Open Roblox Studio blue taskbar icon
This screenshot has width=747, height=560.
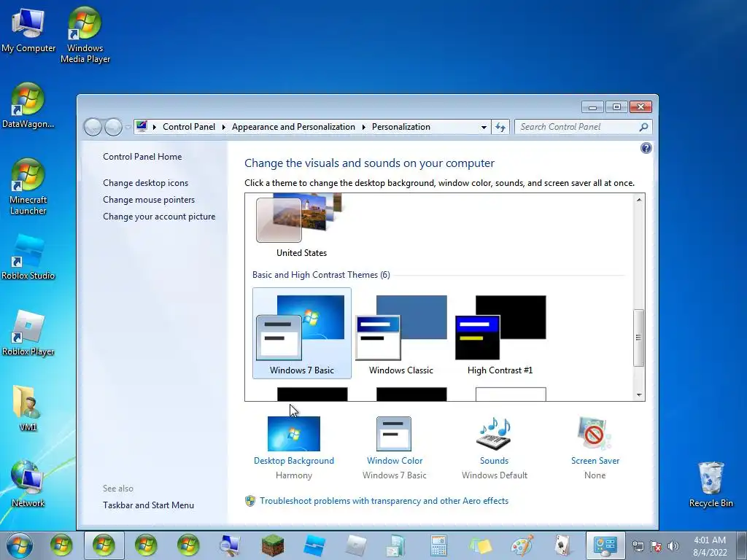[314, 545]
